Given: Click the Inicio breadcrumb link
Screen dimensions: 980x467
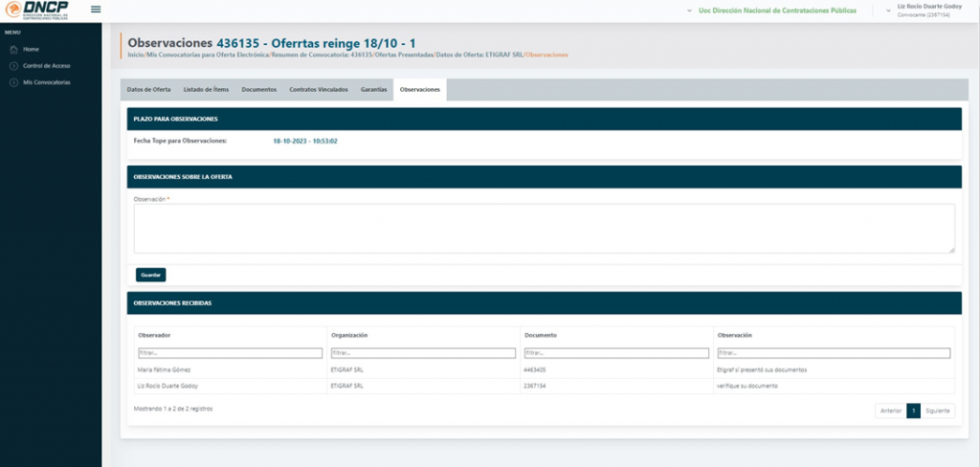Looking at the screenshot, I should click(x=135, y=55).
